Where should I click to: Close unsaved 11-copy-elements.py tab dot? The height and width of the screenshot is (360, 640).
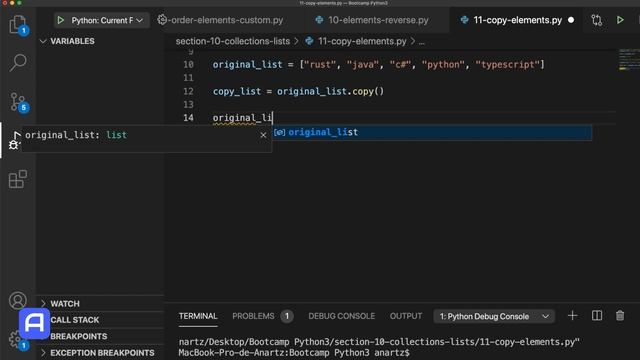click(x=571, y=20)
